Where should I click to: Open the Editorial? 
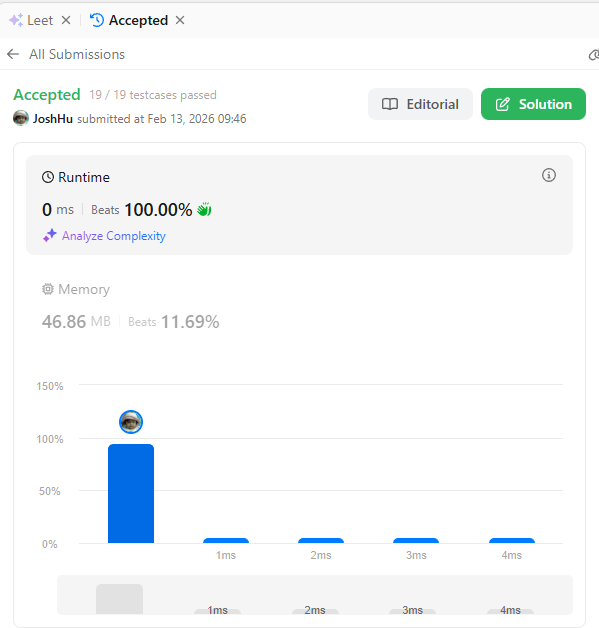[420, 104]
